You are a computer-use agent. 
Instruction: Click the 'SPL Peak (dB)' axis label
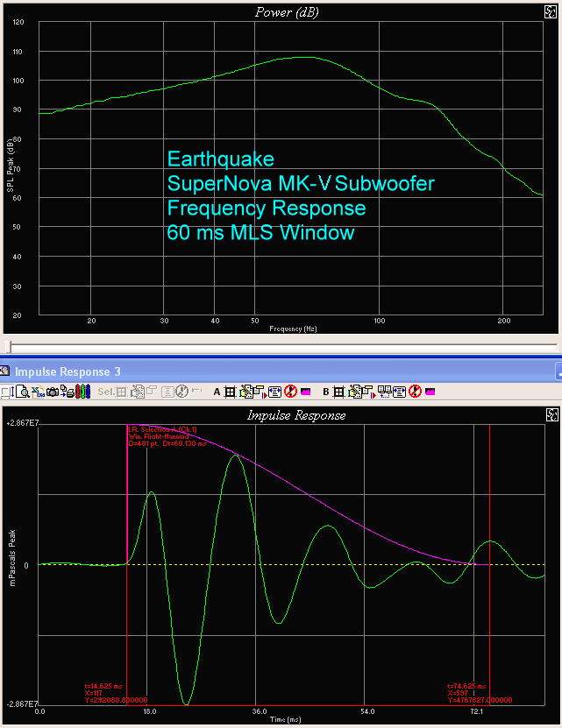11,166
